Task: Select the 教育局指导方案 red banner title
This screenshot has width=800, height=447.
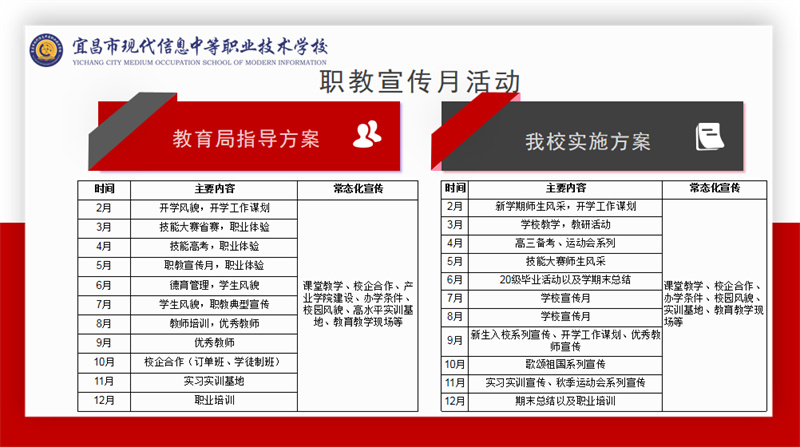Action: pos(246,139)
